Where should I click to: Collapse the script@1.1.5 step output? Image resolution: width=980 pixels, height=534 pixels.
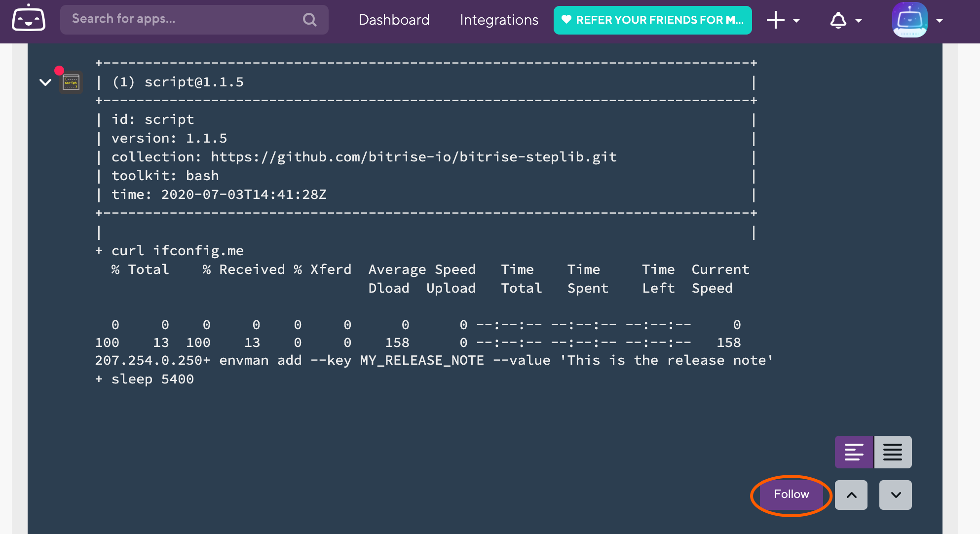point(45,83)
